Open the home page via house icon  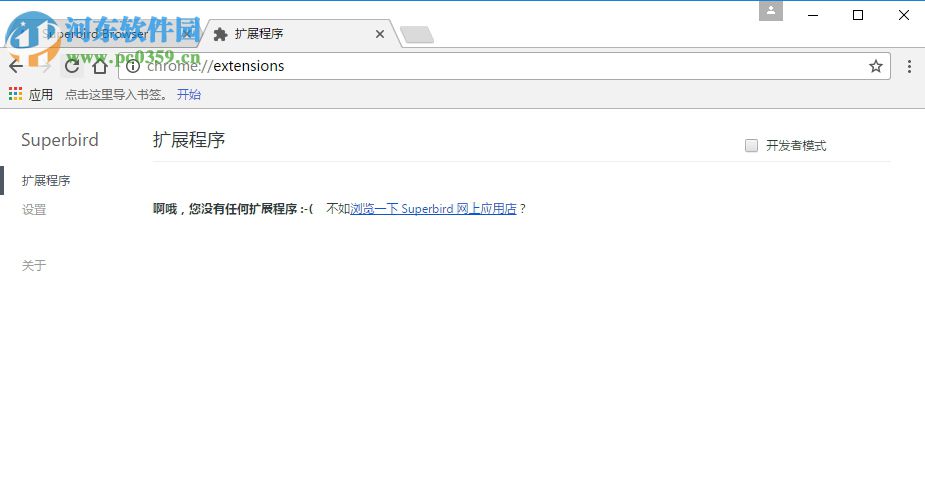(100, 65)
